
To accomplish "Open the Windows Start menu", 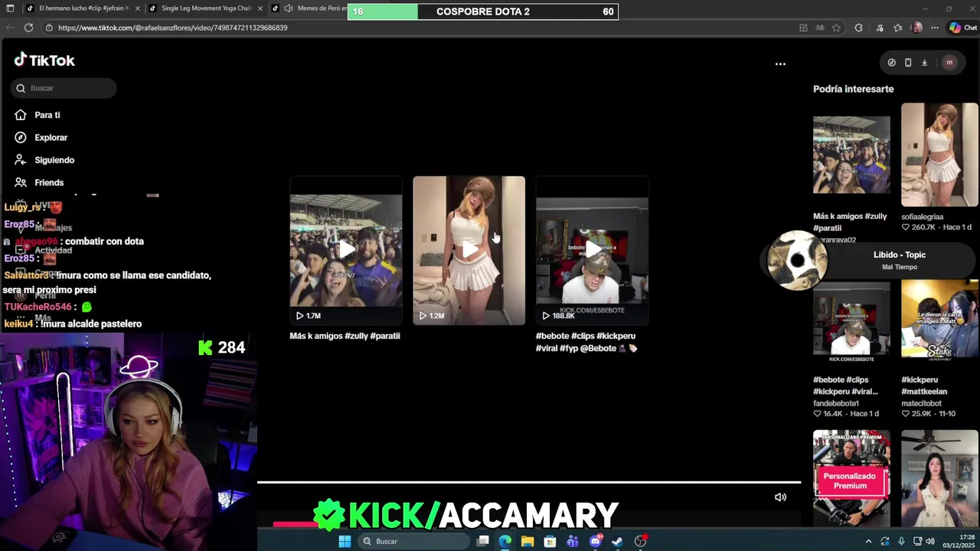I will 345,541.
